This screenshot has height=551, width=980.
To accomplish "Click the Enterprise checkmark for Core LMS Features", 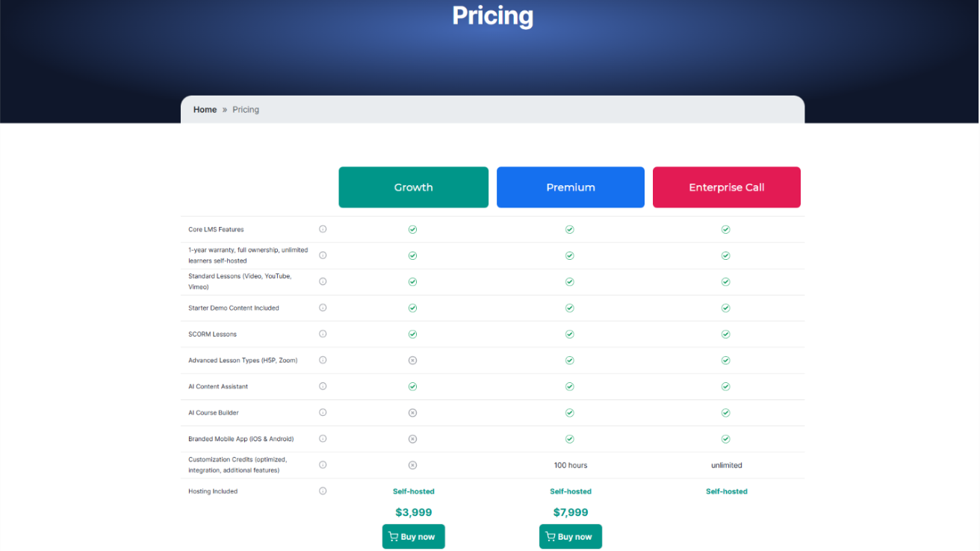I will coord(725,229).
